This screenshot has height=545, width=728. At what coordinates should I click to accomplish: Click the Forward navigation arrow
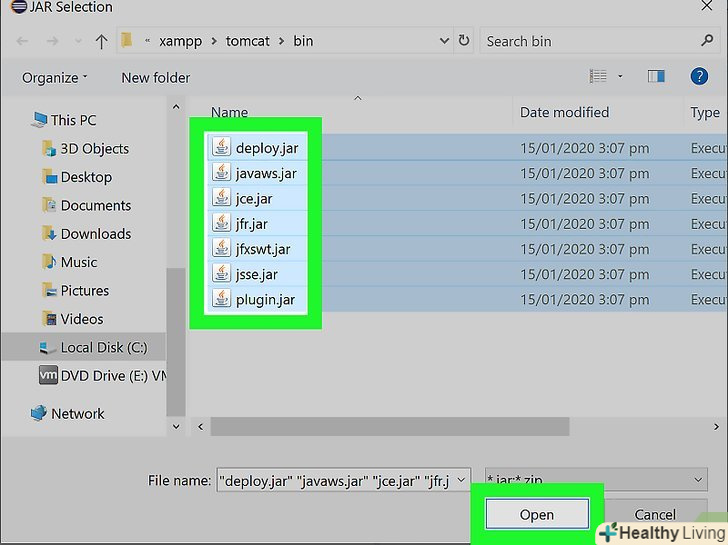(52, 41)
